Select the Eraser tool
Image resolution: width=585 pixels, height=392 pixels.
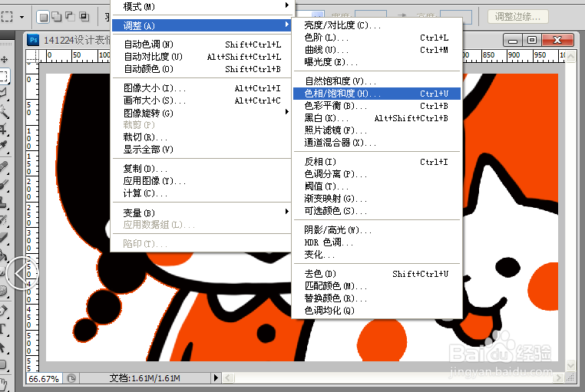(x=4, y=239)
